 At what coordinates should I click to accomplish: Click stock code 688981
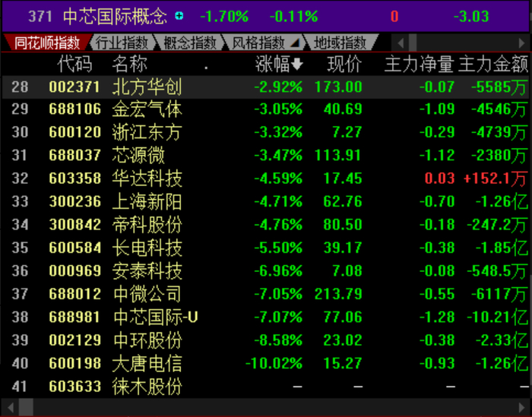[x=74, y=317]
